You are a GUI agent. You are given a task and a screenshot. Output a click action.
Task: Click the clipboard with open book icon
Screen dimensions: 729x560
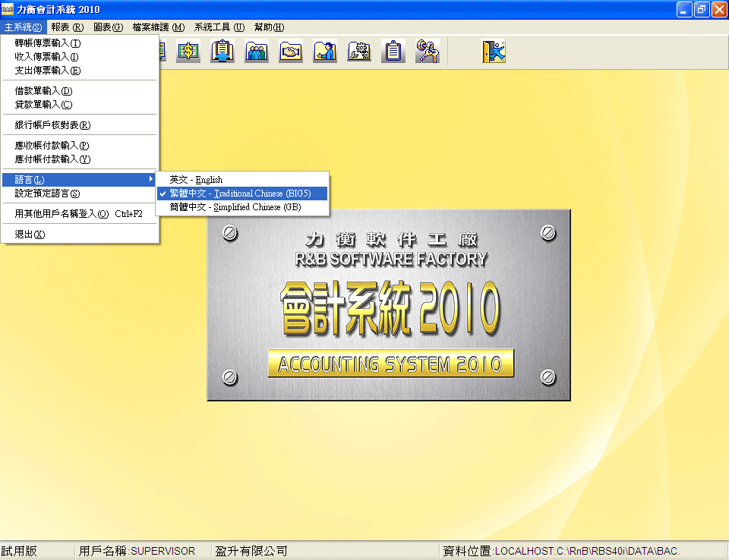[222, 51]
